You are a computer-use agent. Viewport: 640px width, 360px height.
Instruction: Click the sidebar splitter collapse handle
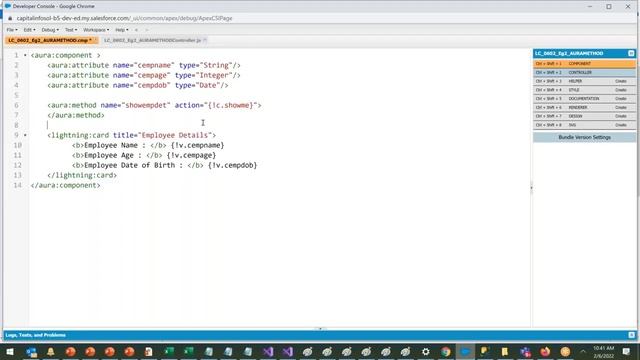point(531,188)
